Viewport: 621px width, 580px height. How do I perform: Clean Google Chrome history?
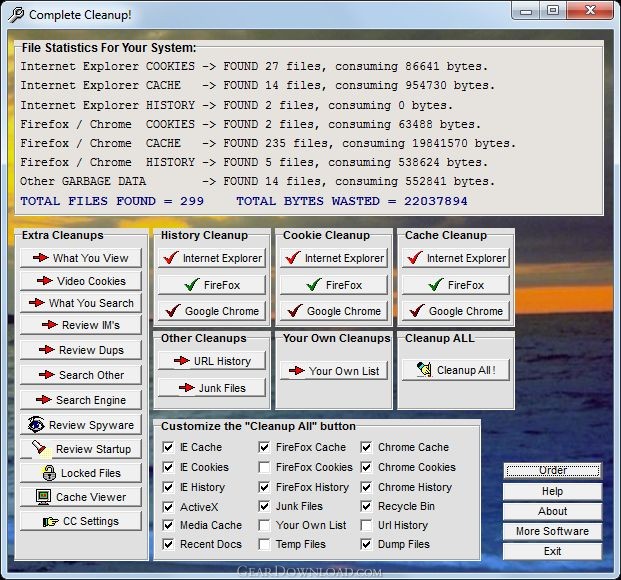(212, 311)
